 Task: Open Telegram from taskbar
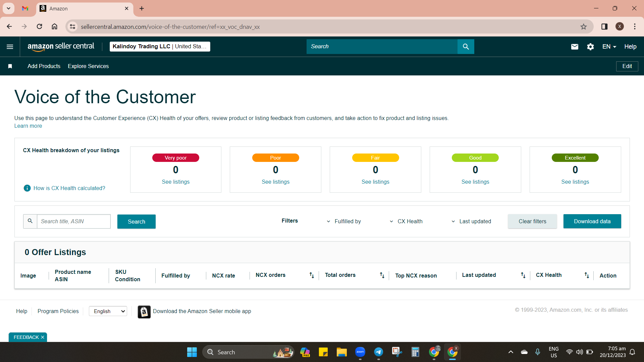(x=379, y=352)
